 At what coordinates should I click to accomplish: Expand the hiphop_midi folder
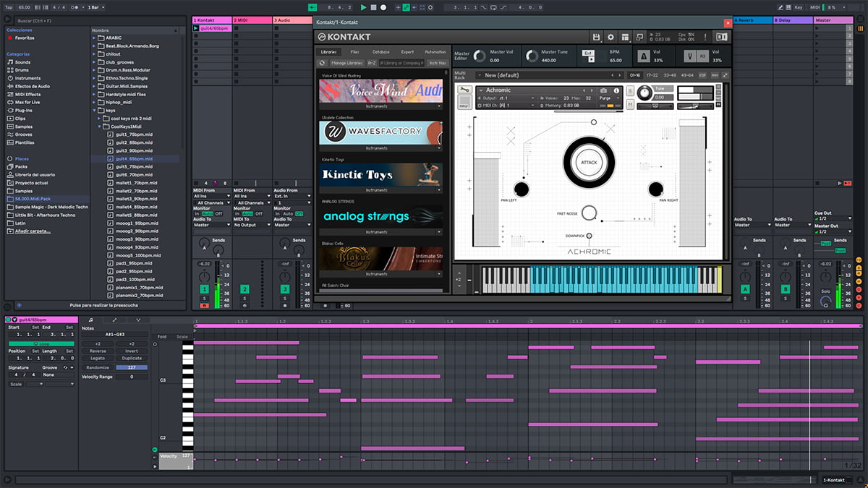95,102
